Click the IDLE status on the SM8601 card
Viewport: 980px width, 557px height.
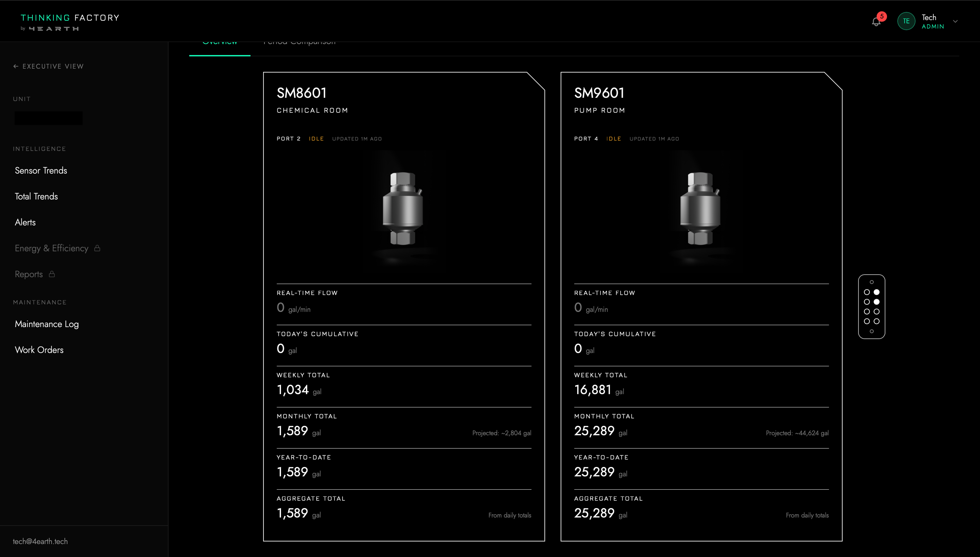[316, 139]
